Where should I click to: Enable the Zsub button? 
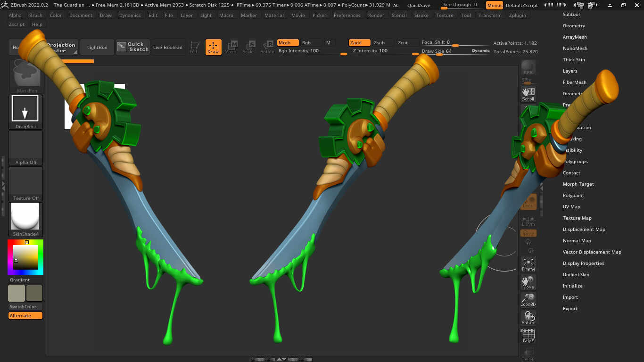pos(382,42)
